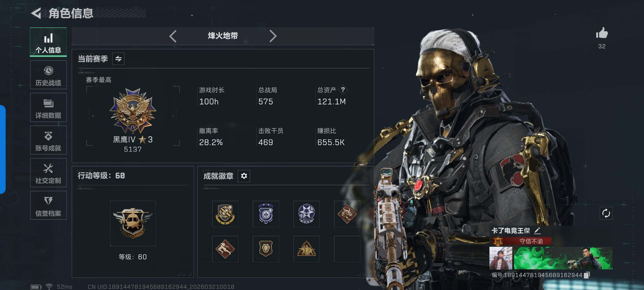The image size is (644, 290).
Task: Open the 历史战绩 sidebar tab
Action: click(x=48, y=75)
